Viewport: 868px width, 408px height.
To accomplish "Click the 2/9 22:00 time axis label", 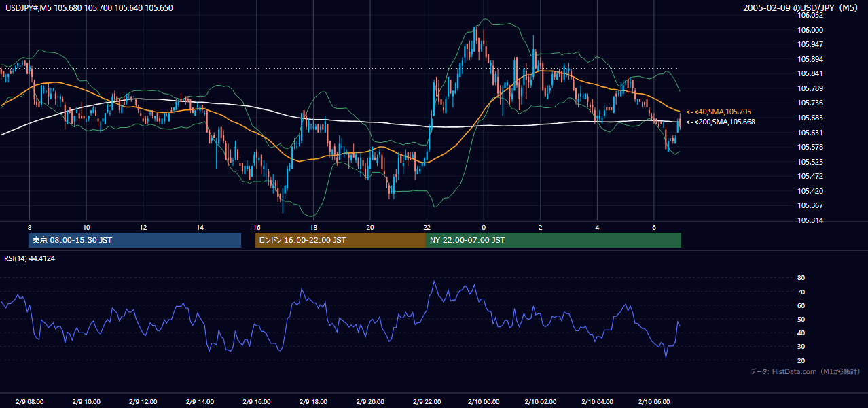I will (x=427, y=402).
